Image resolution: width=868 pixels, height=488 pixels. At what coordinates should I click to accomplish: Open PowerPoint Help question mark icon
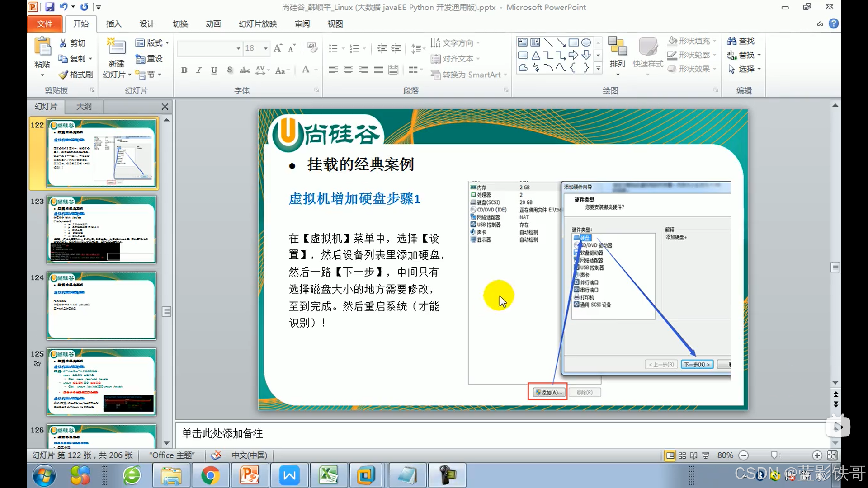834,23
